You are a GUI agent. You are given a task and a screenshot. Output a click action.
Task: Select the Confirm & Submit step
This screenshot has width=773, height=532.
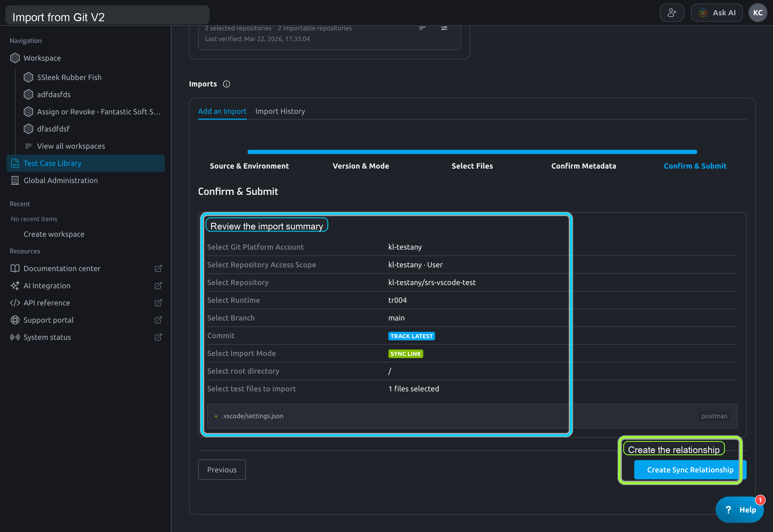coord(695,166)
